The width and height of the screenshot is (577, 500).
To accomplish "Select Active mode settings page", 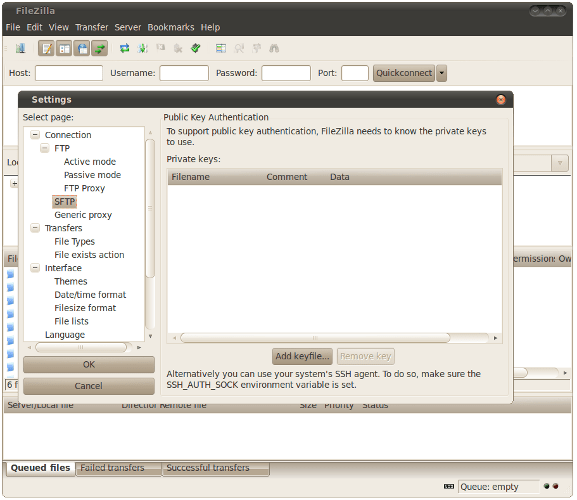I will tap(90, 162).
